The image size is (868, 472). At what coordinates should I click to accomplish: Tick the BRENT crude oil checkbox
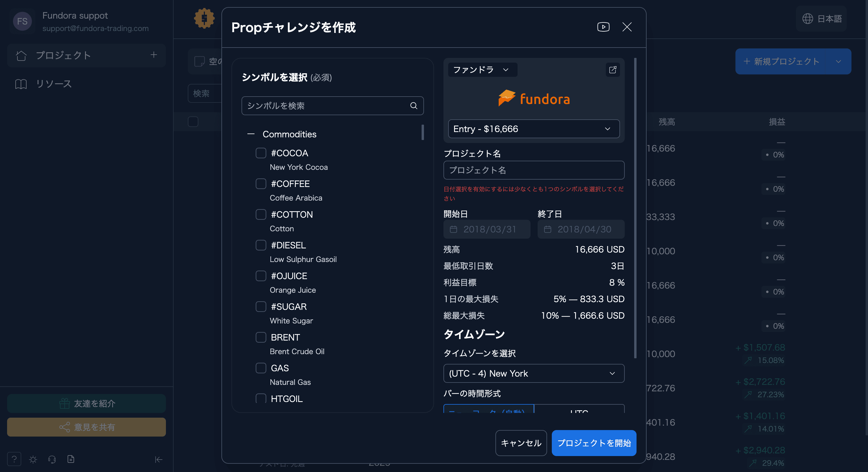click(261, 337)
